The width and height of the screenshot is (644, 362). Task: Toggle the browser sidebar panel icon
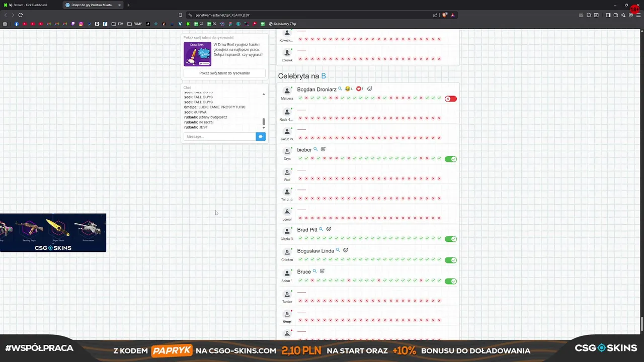pyautogui.click(x=608, y=15)
